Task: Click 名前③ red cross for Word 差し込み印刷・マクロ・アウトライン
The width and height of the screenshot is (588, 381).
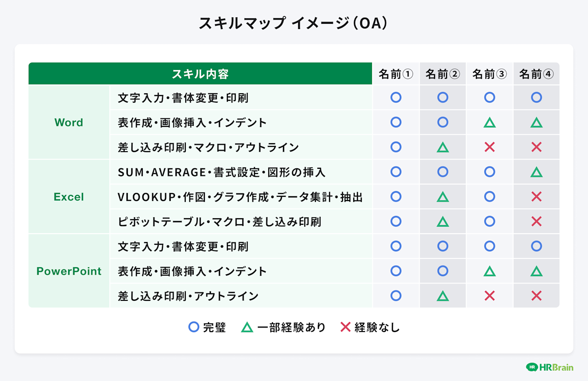Action: click(490, 147)
